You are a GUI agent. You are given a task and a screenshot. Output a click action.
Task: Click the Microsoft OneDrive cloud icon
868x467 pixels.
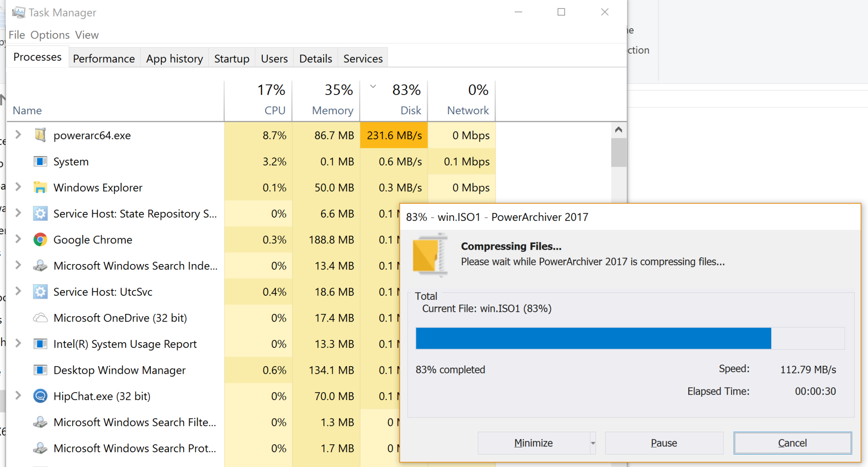[x=40, y=318]
